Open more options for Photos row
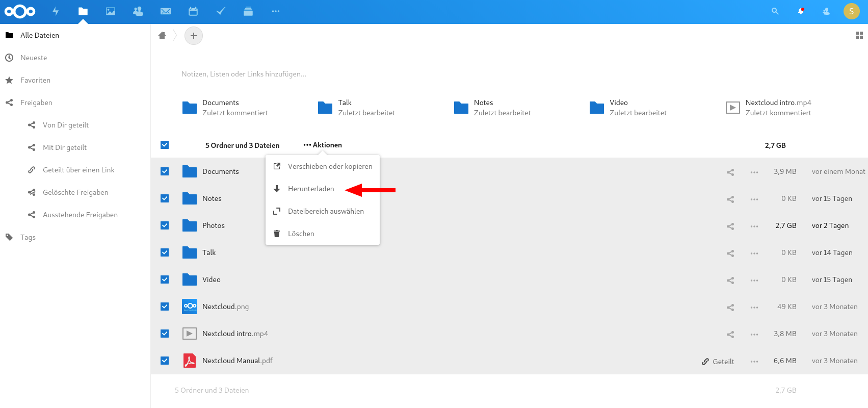Viewport: 868px width, 408px height. (754, 226)
